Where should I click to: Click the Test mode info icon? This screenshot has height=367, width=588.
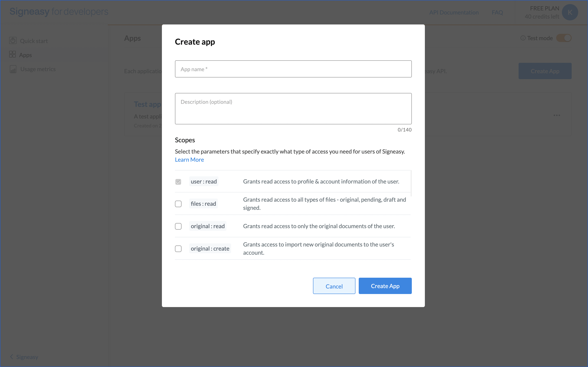pyautogui.click(x=523, y=38)
